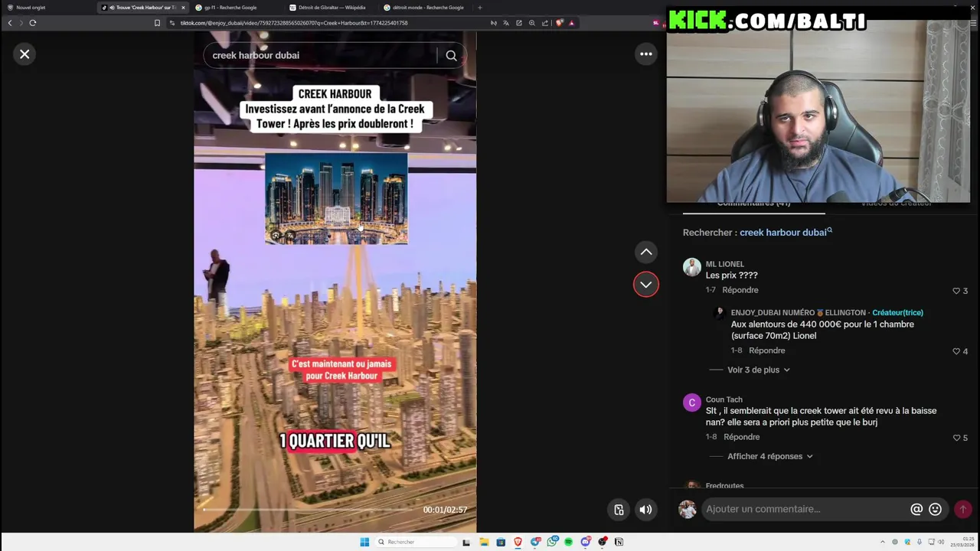
Task: Like ML LIONEL's comment
Action: click(x=956, y=291)
